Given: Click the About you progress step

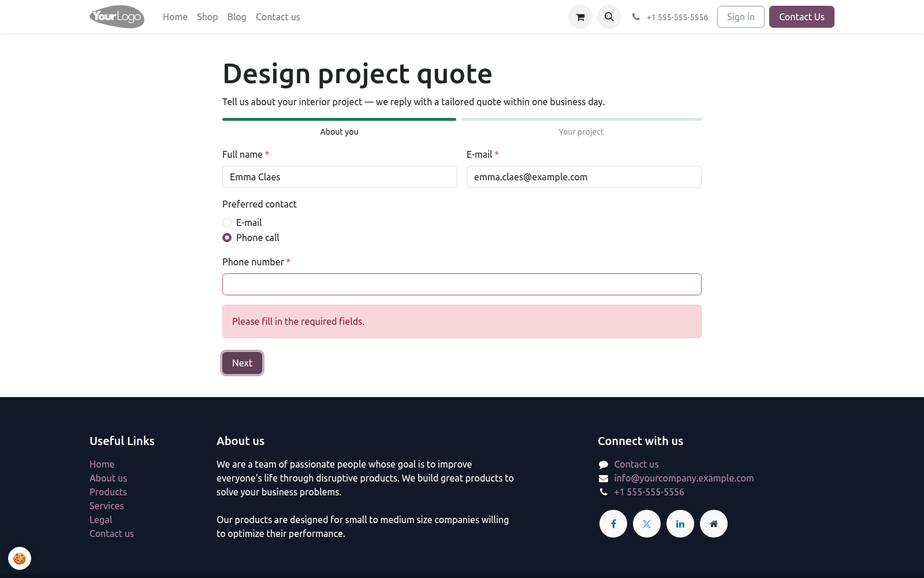Looking at the screenshot, I should pyautogui.click(x=339, y=127).
